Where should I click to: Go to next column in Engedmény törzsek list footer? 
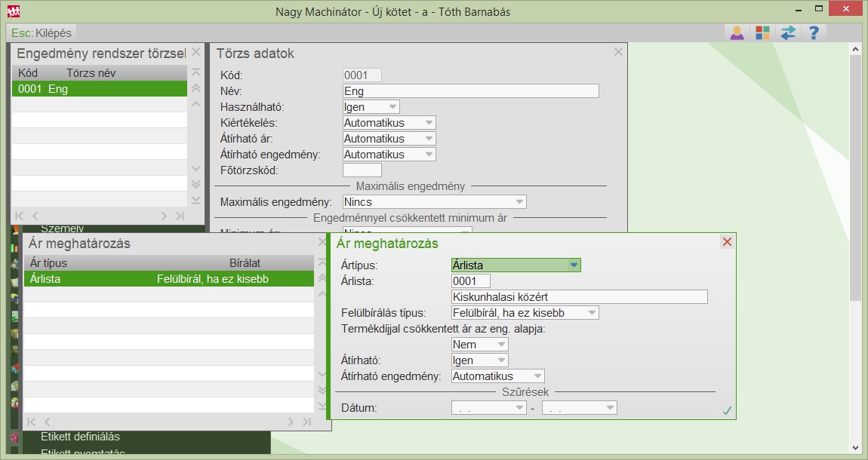[164, 216]
